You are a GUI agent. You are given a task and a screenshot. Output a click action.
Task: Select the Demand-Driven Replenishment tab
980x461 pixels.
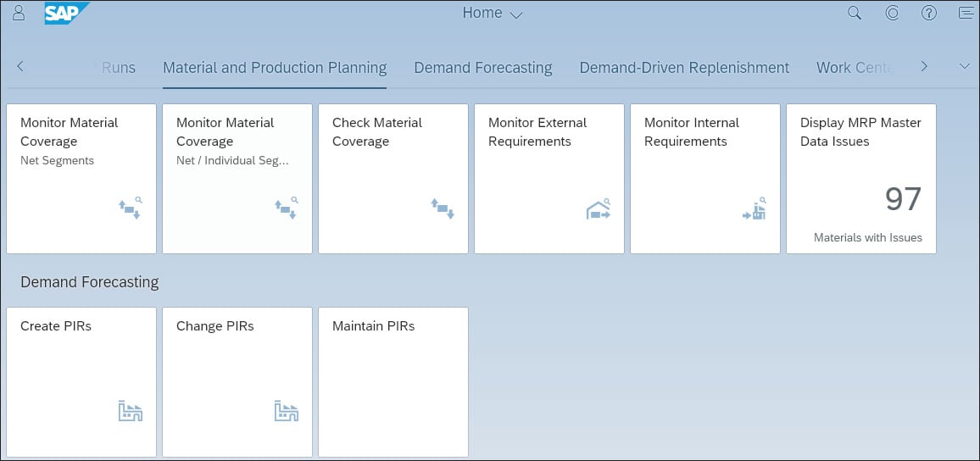684,68
